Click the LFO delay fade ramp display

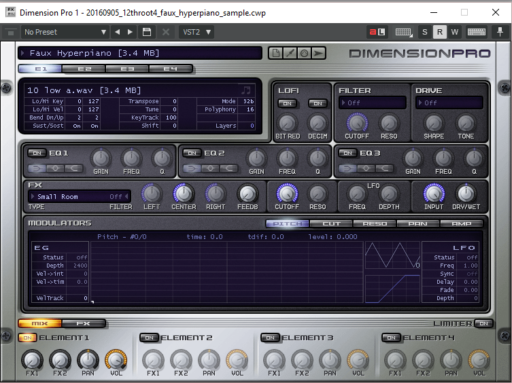(393, 289)
